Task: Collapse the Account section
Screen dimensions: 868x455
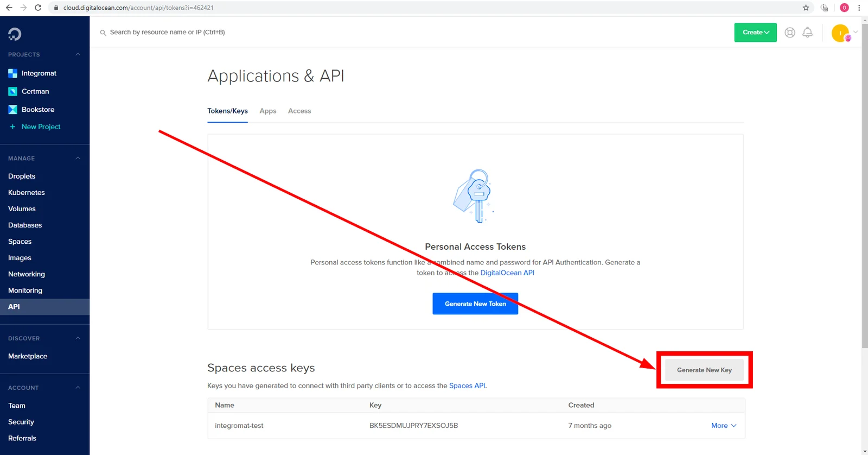Action: click(x=78, y=388)
